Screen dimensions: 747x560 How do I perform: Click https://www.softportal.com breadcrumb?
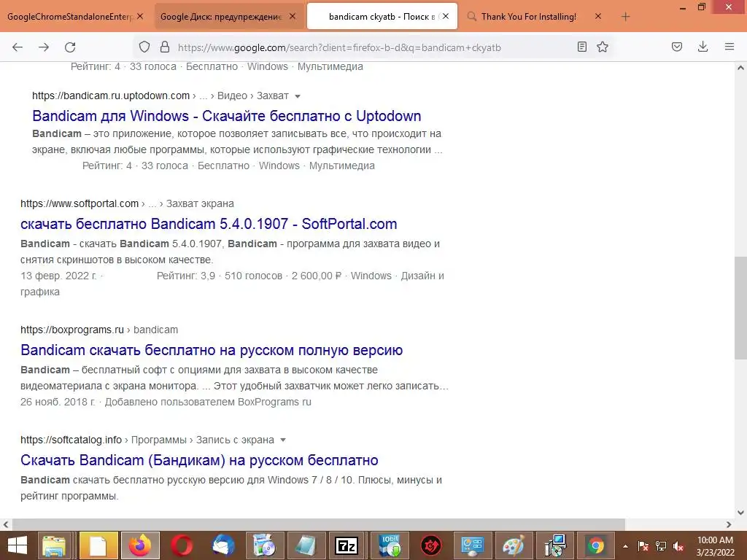[x=80, y=204]
